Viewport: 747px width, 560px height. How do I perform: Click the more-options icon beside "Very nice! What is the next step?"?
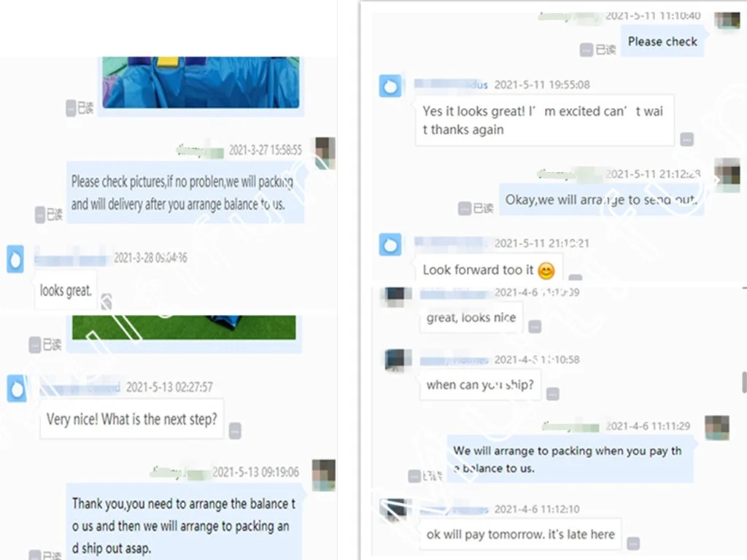[x=235, y=430]
